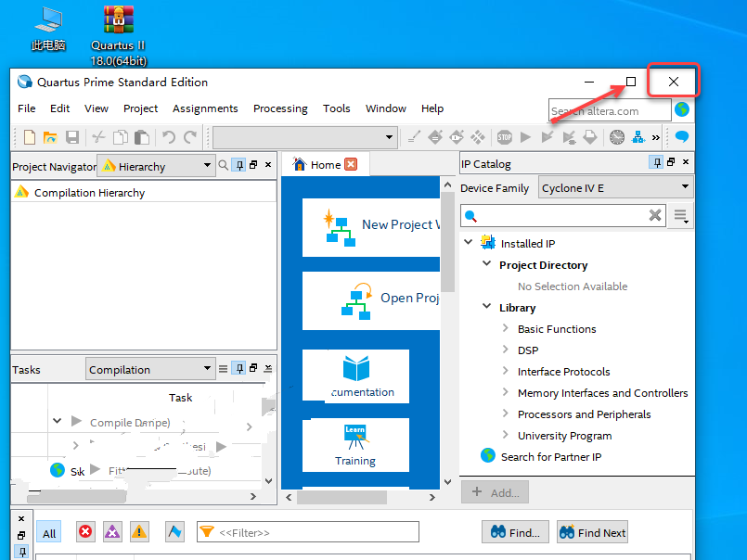Open the Documentation tile
747x560 pixels.
click(x=355, y=376)
